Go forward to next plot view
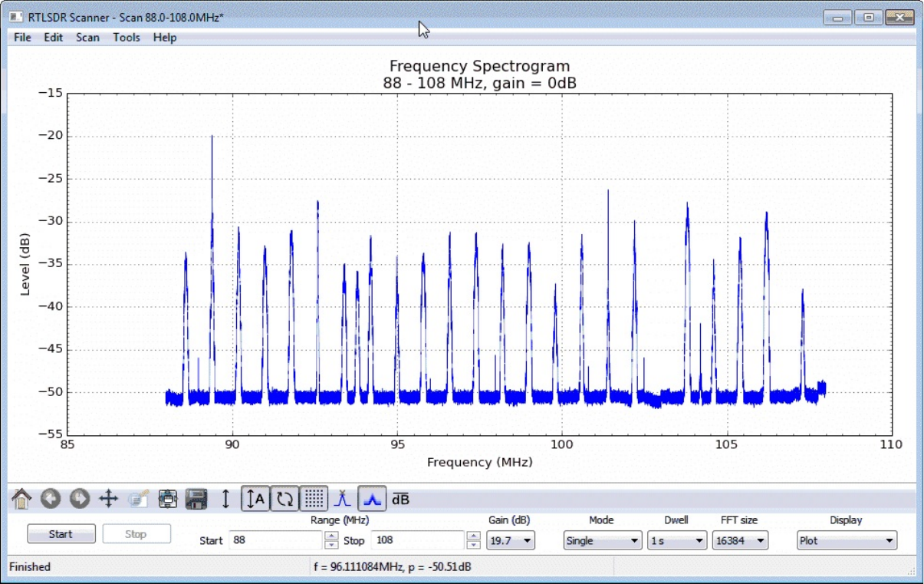 (x=80, y=500)
